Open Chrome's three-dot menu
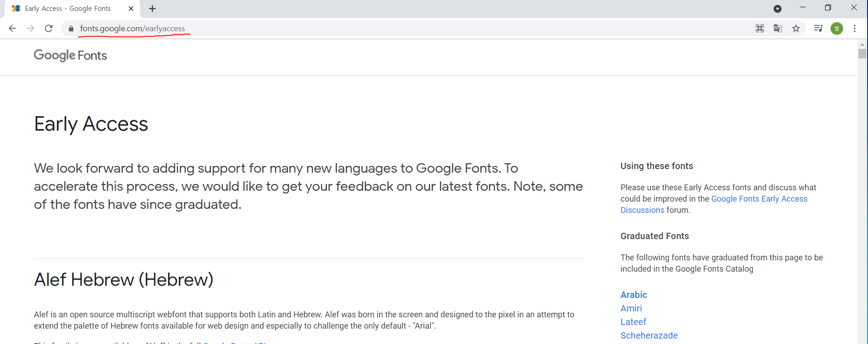Image resolution: width=868 pixels, height=344 pixels. (x=854, y=28)
